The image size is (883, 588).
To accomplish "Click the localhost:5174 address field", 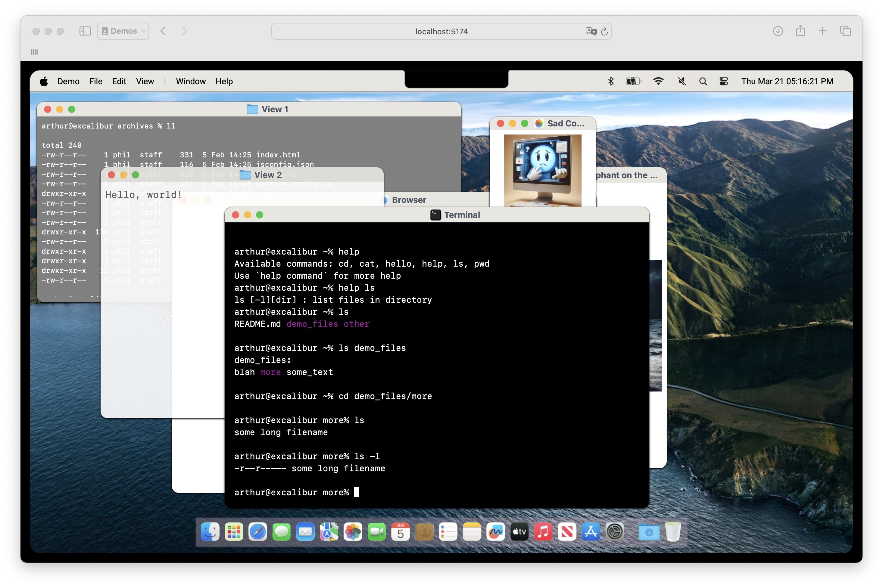I will click(x=441, y=32).
